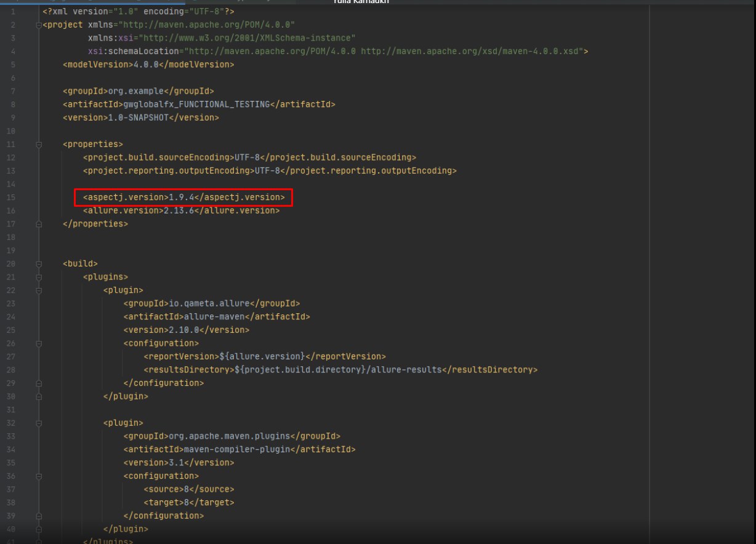Screen dimensions: 756x544
Task: Click the version 2.10.0 line
Action: click(187, 330)
